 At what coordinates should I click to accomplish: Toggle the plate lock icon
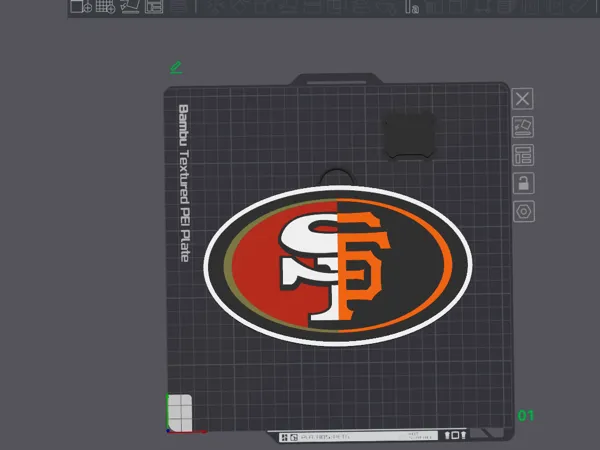523,183
